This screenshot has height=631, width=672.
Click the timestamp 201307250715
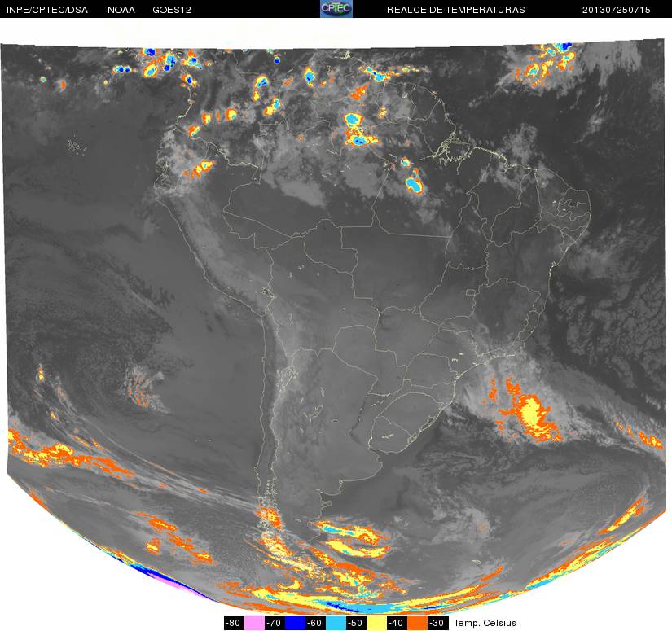617,10
